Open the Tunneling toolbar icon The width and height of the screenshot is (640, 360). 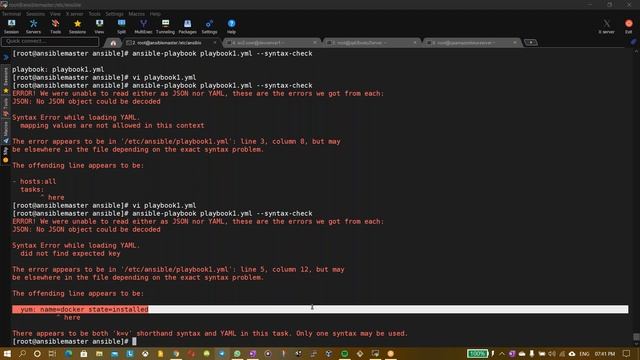click(x=165, y=27)
